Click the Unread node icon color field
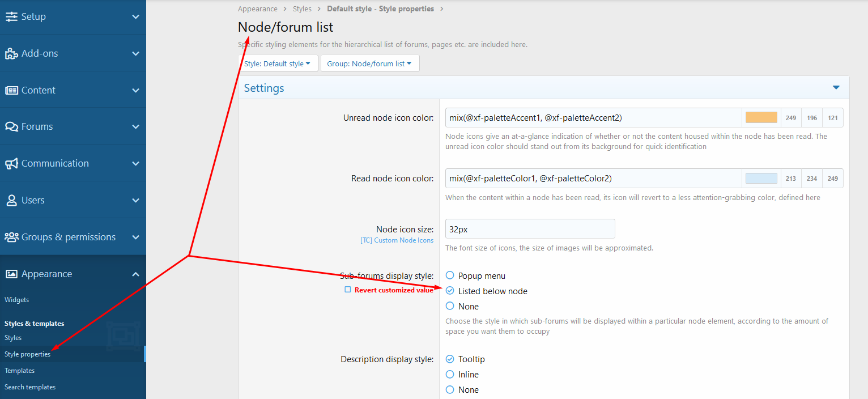 coord(594,118)
